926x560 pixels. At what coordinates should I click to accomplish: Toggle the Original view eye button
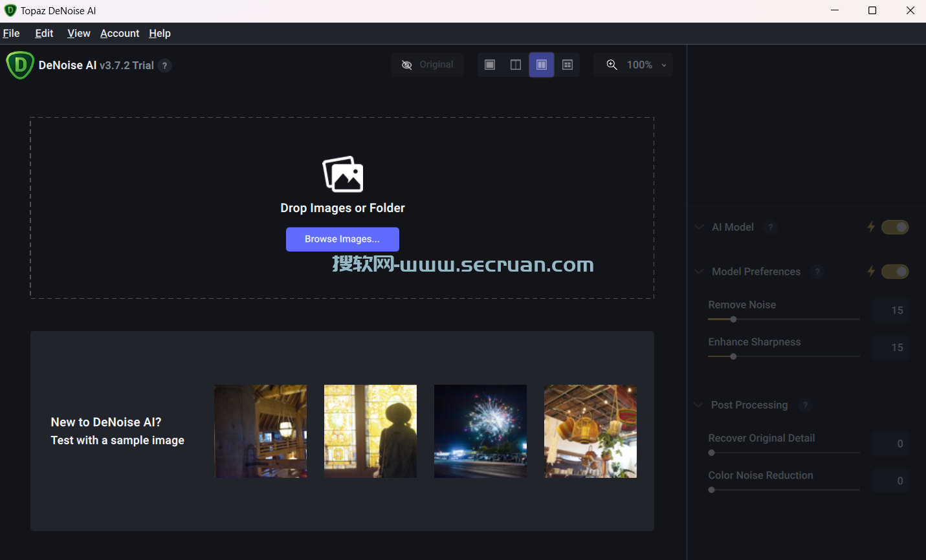[427, 65]
